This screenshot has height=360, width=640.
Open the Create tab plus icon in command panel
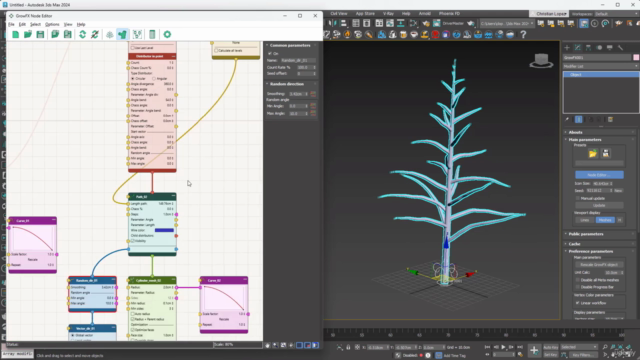click(567, 48)
